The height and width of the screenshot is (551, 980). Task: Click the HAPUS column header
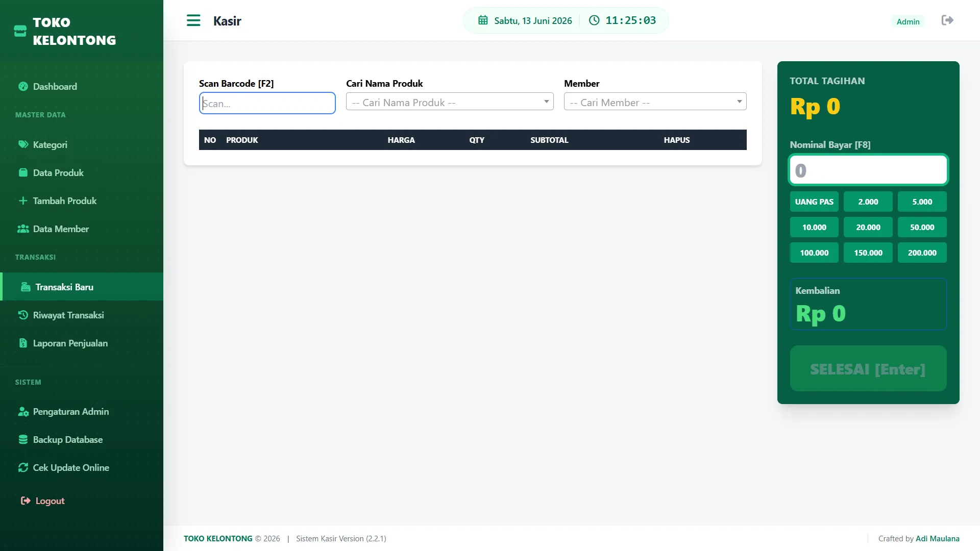(677, 140)
